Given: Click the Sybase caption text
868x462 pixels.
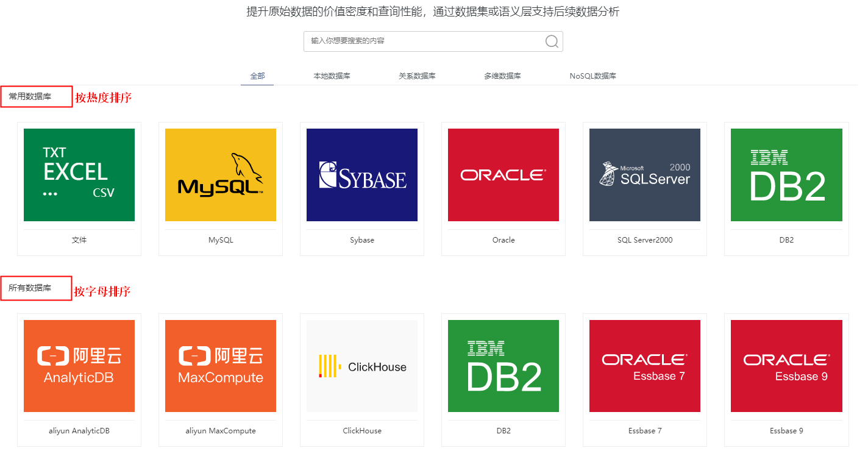Looking at the screenshot, I should click(x=362, y=240).
